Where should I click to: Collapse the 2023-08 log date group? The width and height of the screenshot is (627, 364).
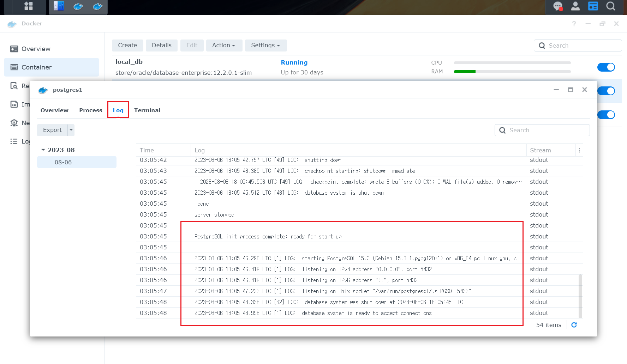pyautogui.click(x=43, y=150)
